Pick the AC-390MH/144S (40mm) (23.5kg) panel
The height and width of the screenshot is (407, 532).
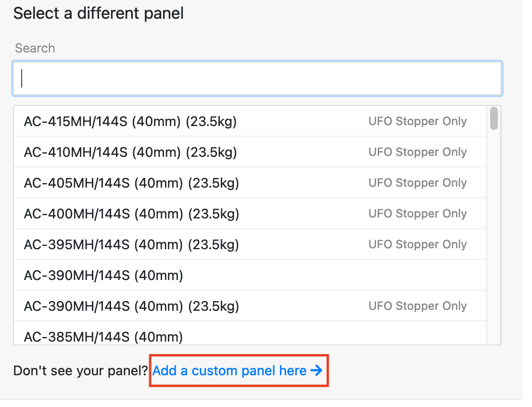[x=250, y=306]
